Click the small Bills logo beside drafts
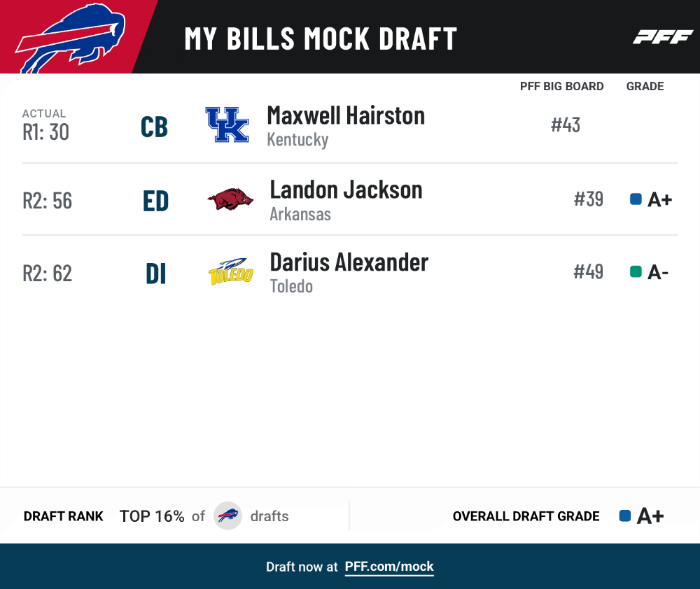Viewport: 700px width, 589px height. [227, 516]
